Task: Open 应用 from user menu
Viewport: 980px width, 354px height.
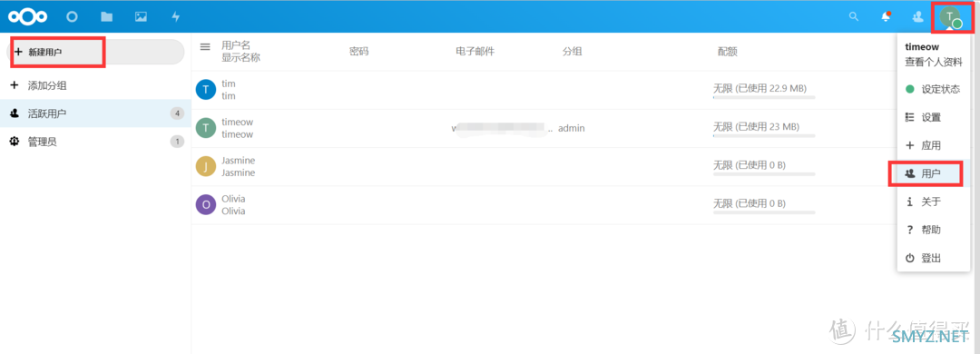Action: coord(935,146)
